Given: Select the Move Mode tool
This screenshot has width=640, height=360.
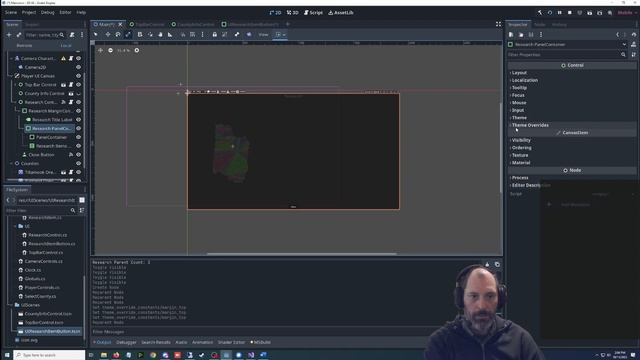Looking at the screenshot, I should (x=108, y=35).
